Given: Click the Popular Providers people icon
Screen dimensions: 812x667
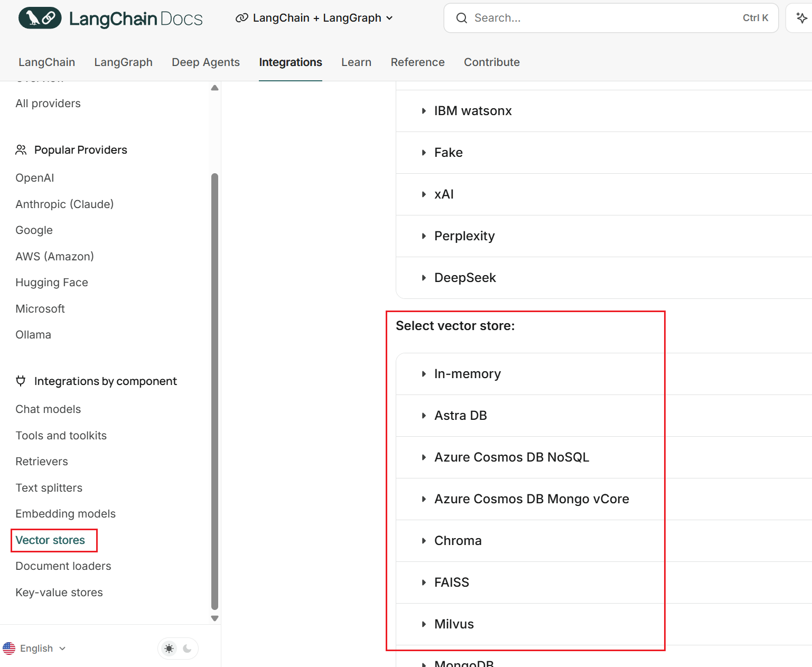Looking at the screenshot, I should pyautogui.click(x=21, y=150).
